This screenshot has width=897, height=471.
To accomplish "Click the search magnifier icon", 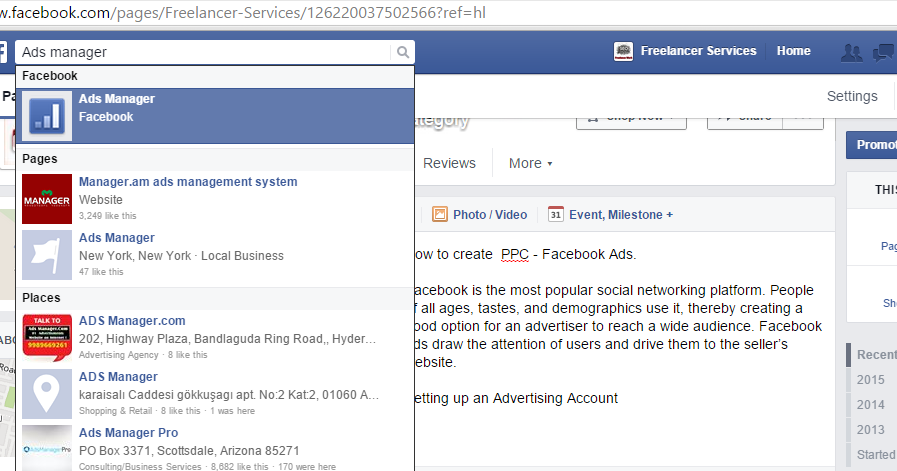I will 402,52.
